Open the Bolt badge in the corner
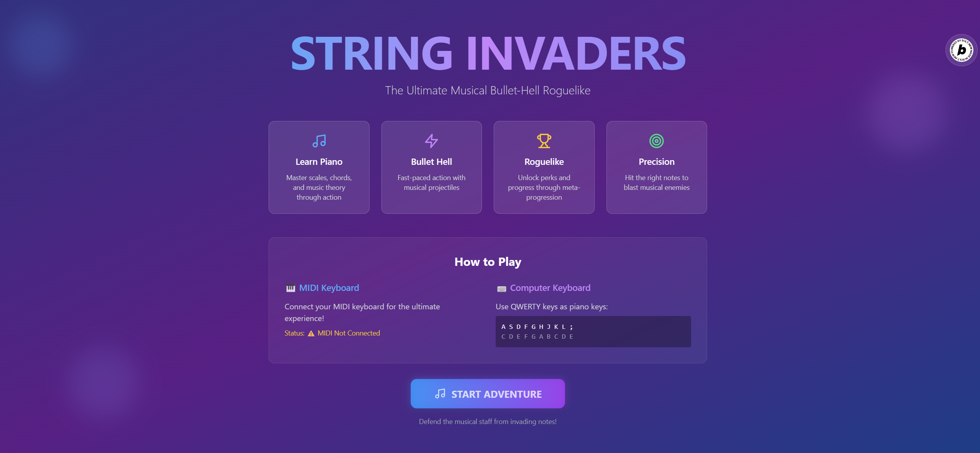 [961, 50]
